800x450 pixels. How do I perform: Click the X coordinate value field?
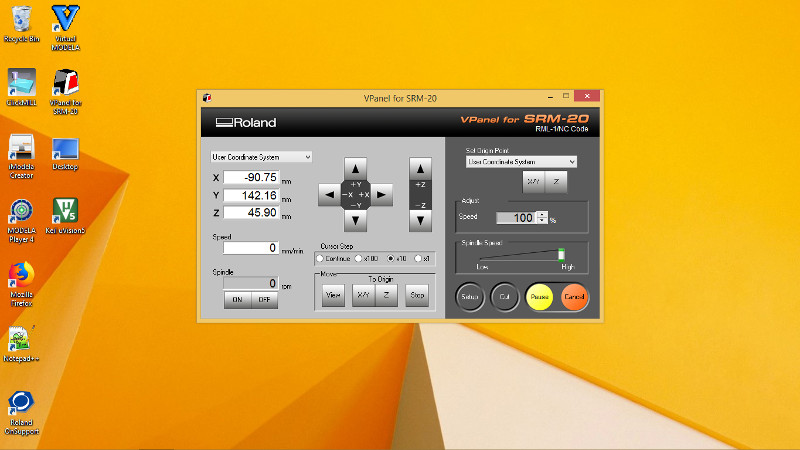[252, 178]
